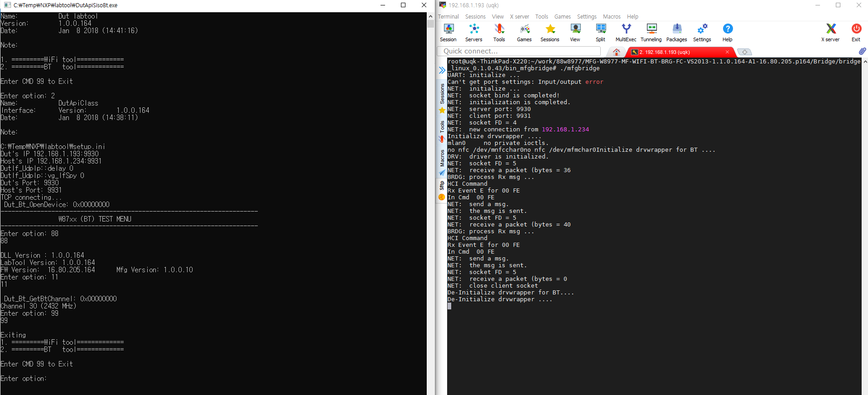Click "NET: server port: 9930" line
The height and width of the screenshot is (395, 868).
(489, 109)
